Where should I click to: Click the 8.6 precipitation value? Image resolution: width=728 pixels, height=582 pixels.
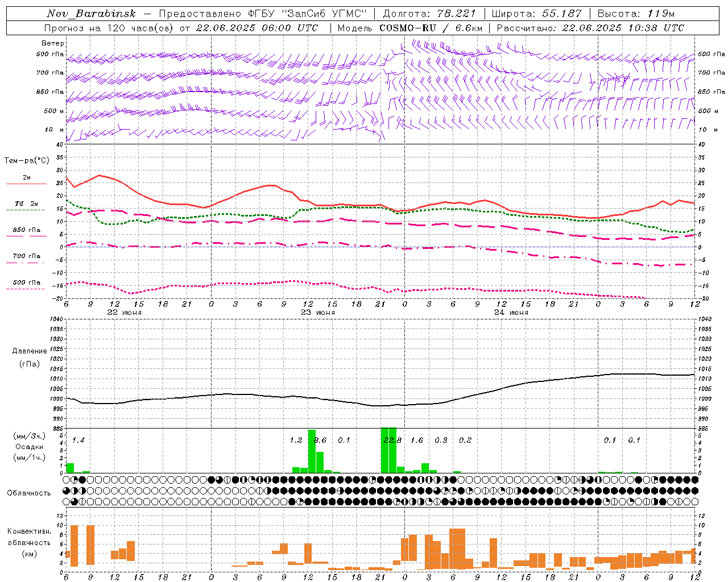click(x=320, y=440)
